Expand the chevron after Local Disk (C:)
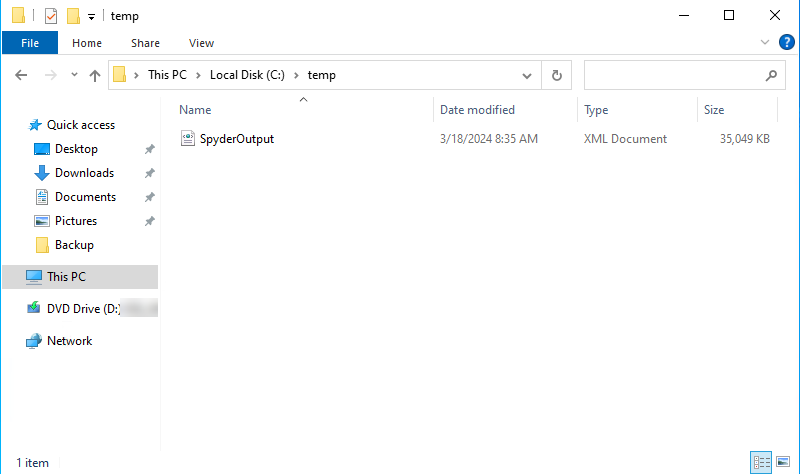The width and height of the screenshot is (800, 474). coord(296,76)
